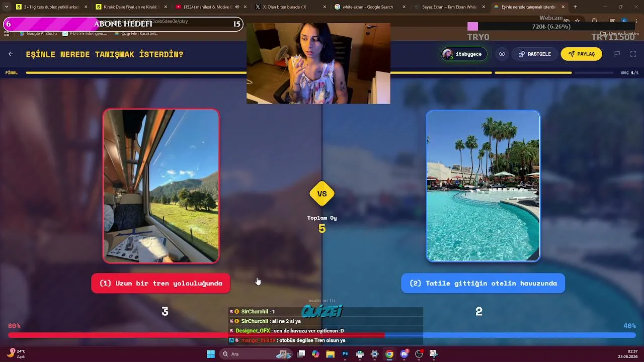
Task: Click the quiz title Eşinle nerede tanışmak isterdin
Action: pyautogui.click(x=105, y=54)
